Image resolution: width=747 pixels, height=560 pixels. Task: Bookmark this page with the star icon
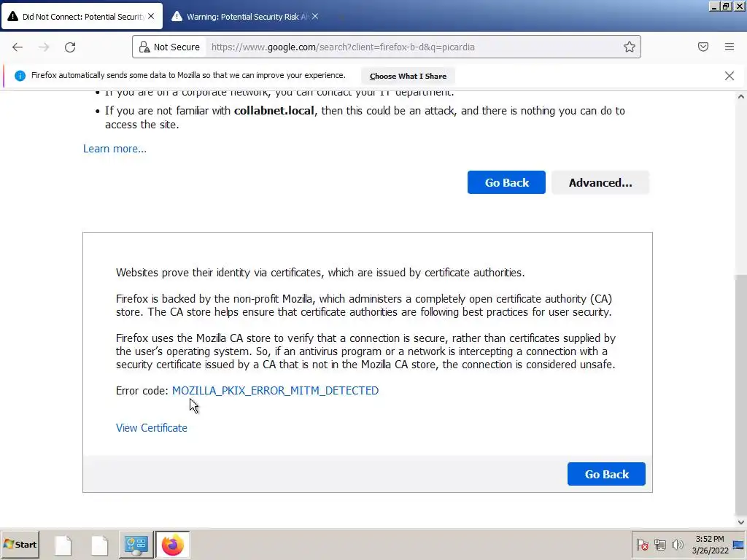click(x=630, y=47)
